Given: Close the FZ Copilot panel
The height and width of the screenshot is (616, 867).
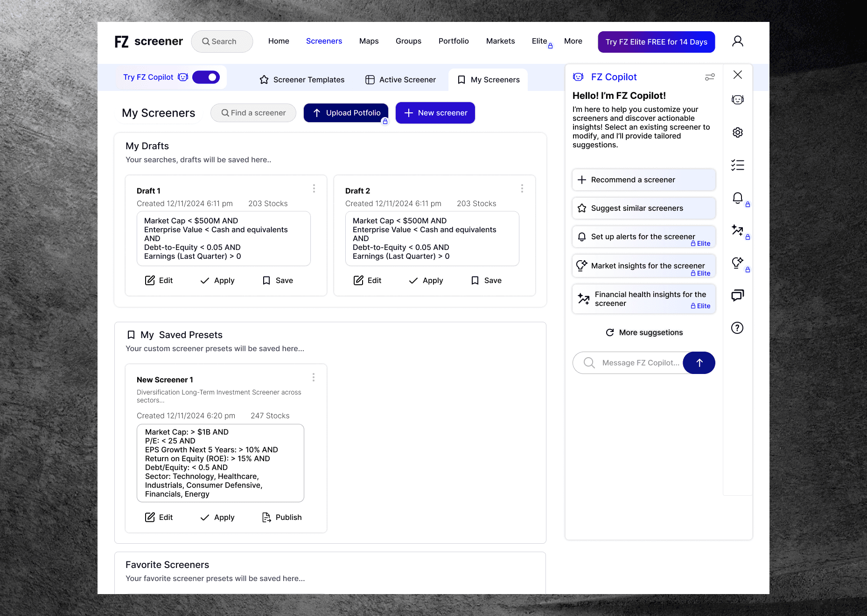Looking at the screenshot, I should (x=738, y=75).
